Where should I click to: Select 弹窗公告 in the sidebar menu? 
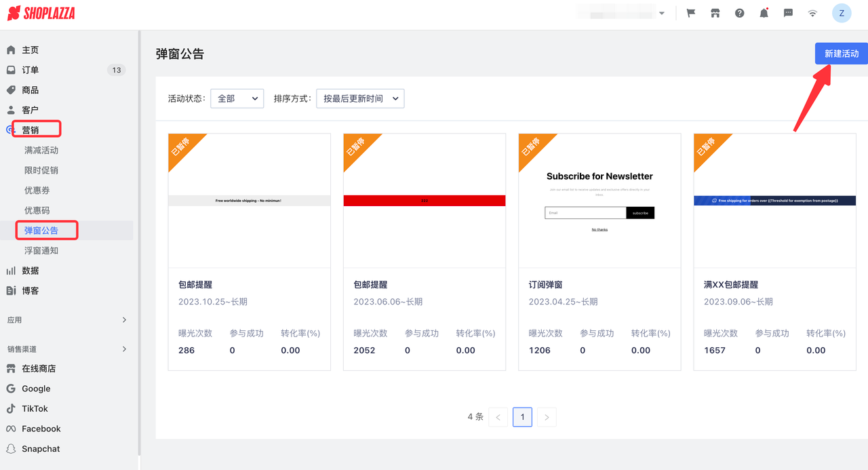[46, 230]
